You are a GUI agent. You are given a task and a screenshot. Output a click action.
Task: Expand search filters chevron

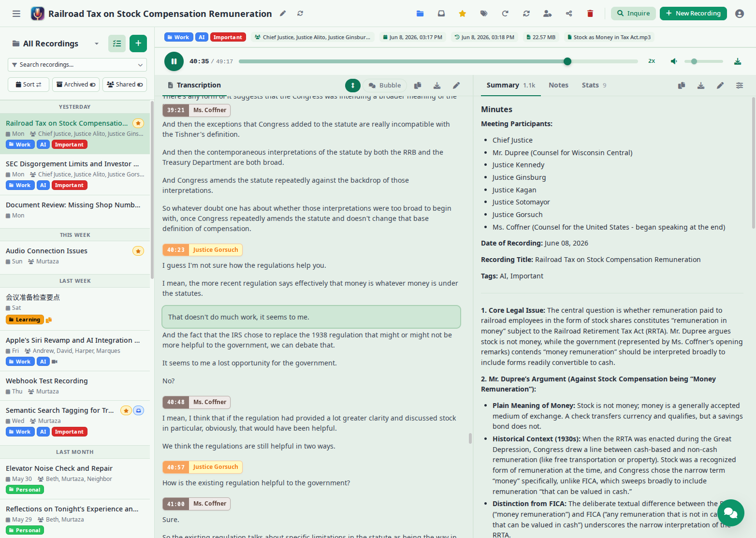[140, 65]
